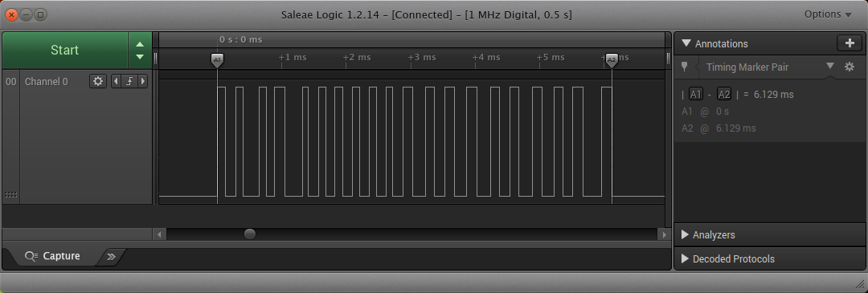Select the 6.129 ms measurement value
This screenshot has height=293, width=868.
point(774,95)
